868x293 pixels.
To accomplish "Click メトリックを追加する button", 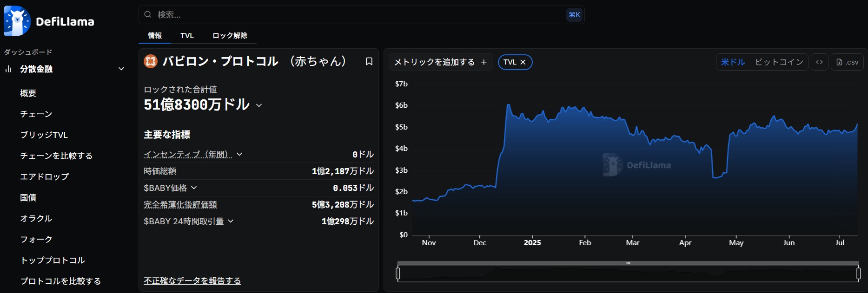I will click(441, 62).
